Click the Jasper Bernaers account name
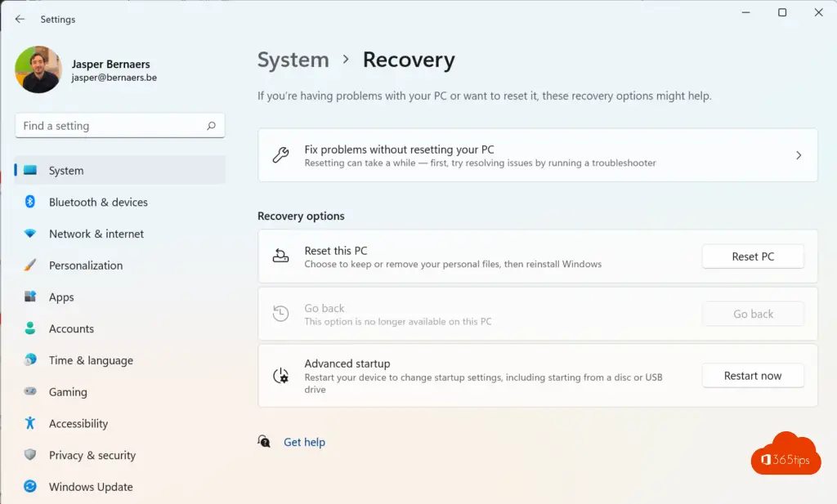Image resolution: width=837 pixels, height=504 pixels. pyautogui.click(x=110, y=64)
